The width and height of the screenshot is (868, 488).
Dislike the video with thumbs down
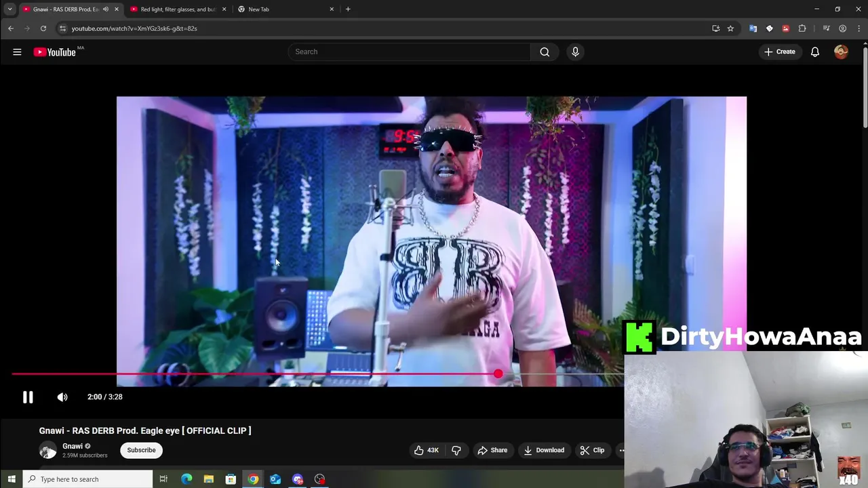point(456,450)
